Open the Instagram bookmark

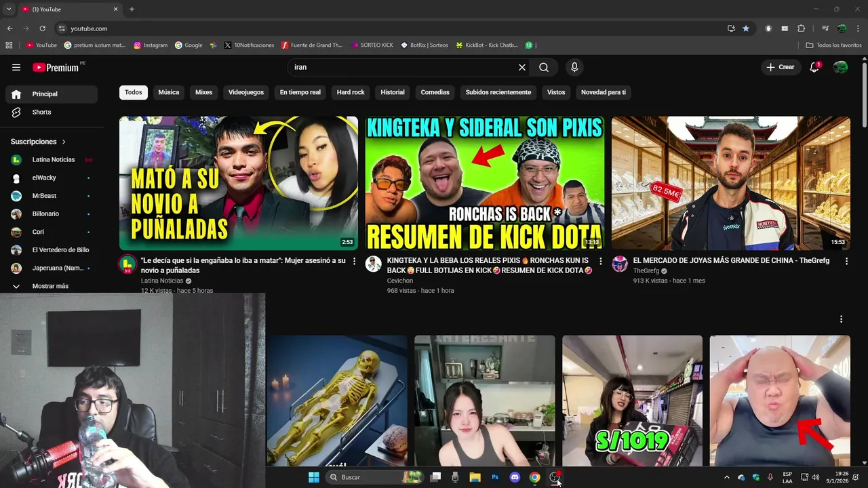click(151, 45)
